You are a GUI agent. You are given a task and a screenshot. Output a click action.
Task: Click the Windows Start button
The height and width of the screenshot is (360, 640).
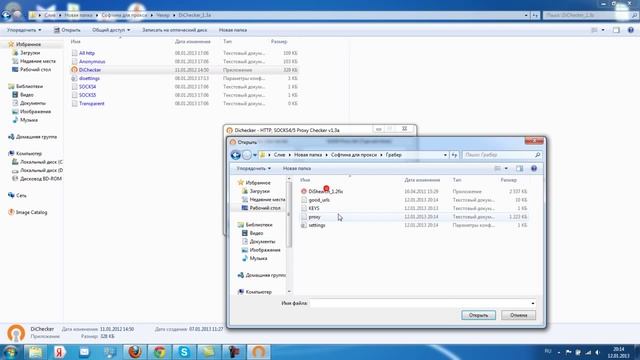pyautogui.click(x=10, y=352)
